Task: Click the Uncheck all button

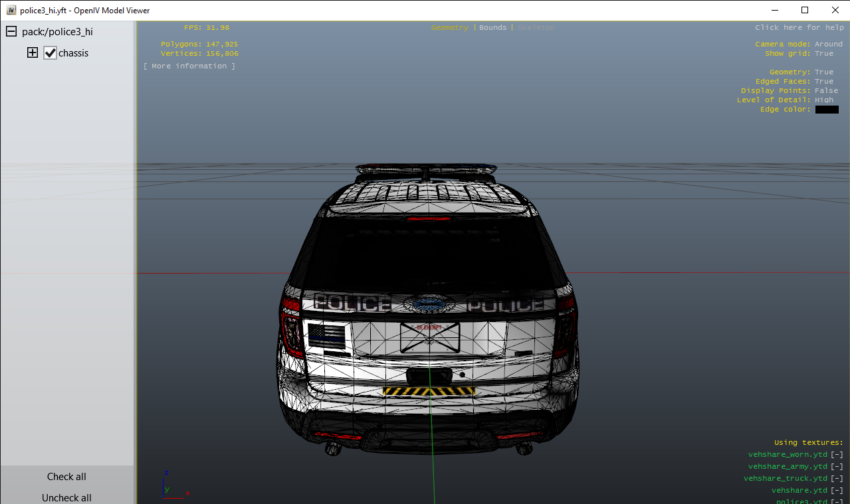Action: pos(66,497)
